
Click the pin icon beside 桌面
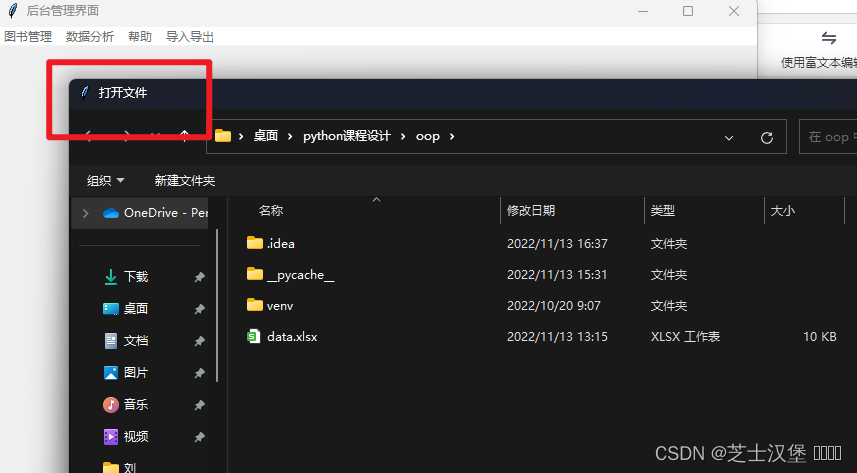[x=199, y=309]
